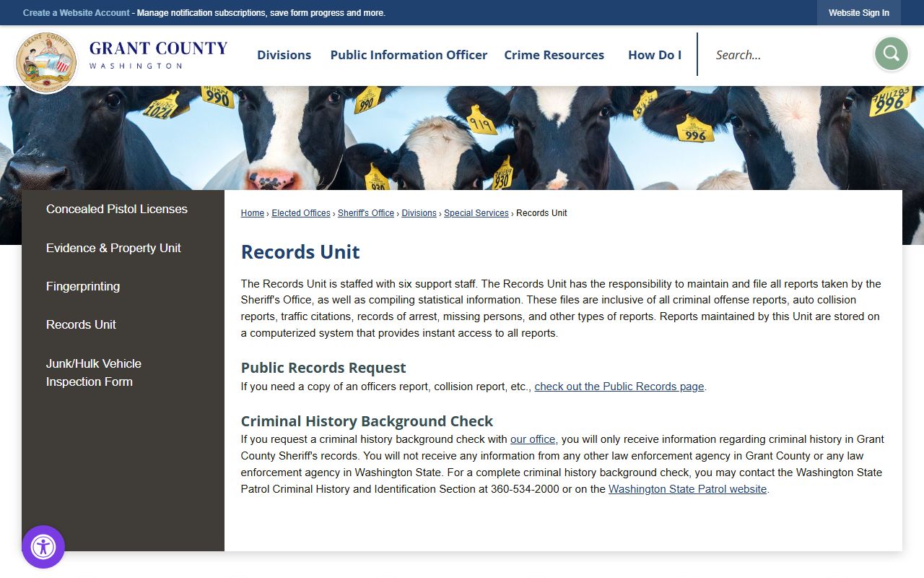The height and width of the screenshot is (578, 924).
Task: Click the search magnifier icon button
Action: (891, 53)
